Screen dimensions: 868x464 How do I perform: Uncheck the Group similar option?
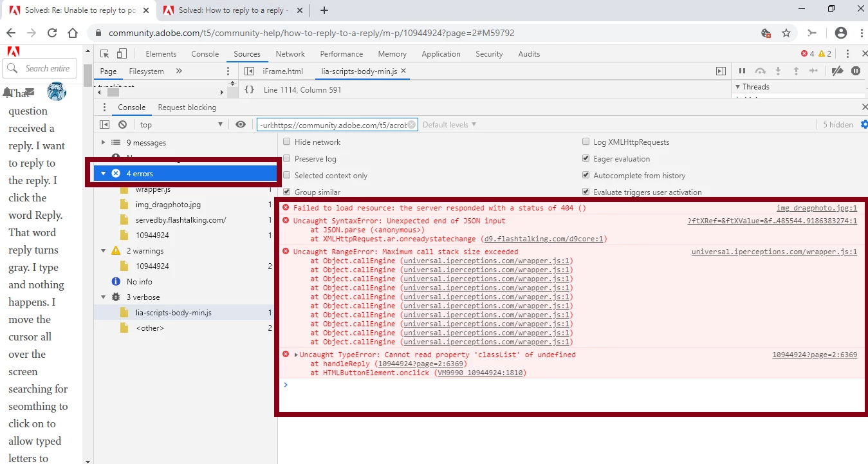pos(287,192)
